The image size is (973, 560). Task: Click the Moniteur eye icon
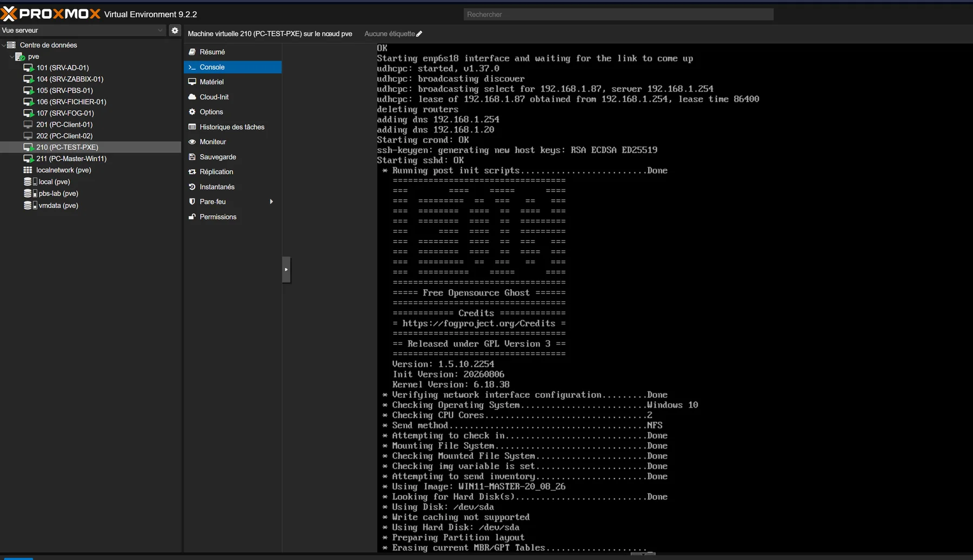point(192,142)
